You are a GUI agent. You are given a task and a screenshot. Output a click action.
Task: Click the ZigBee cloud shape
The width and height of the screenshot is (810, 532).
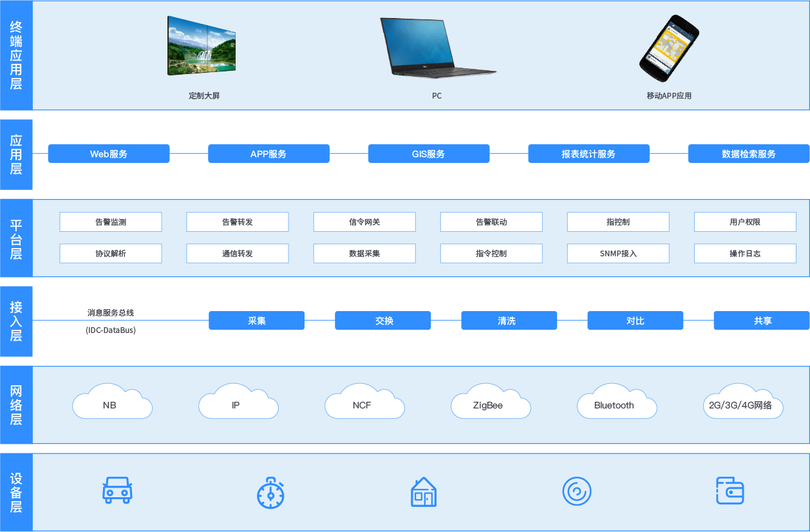tap(491, 405)
